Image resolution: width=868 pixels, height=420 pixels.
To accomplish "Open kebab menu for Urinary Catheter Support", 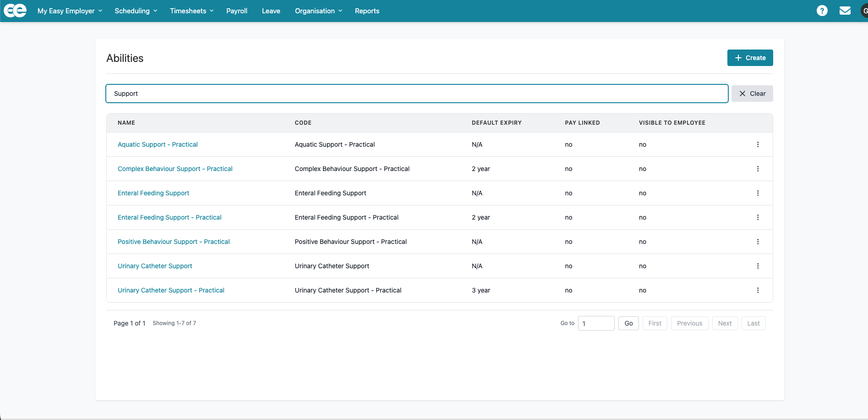I will tap(758, 266).
